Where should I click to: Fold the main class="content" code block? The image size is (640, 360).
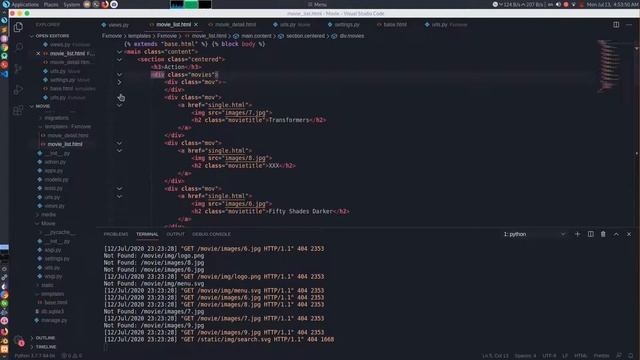point(119,52)
